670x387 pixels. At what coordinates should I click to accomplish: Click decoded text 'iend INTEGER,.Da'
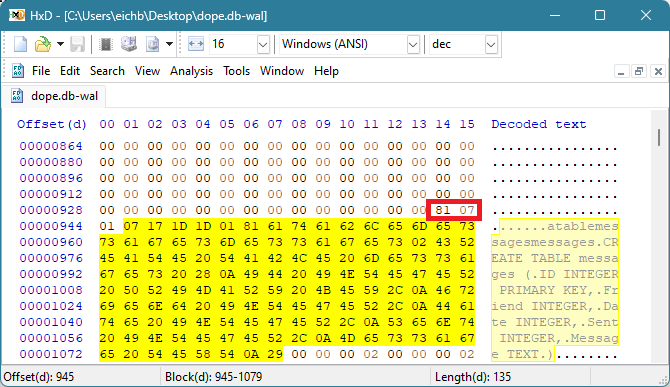(555, 306)
